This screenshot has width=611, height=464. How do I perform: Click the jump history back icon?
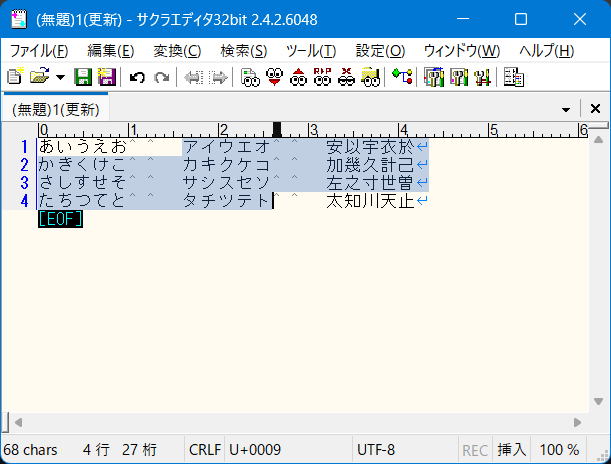tap(194, 78)
